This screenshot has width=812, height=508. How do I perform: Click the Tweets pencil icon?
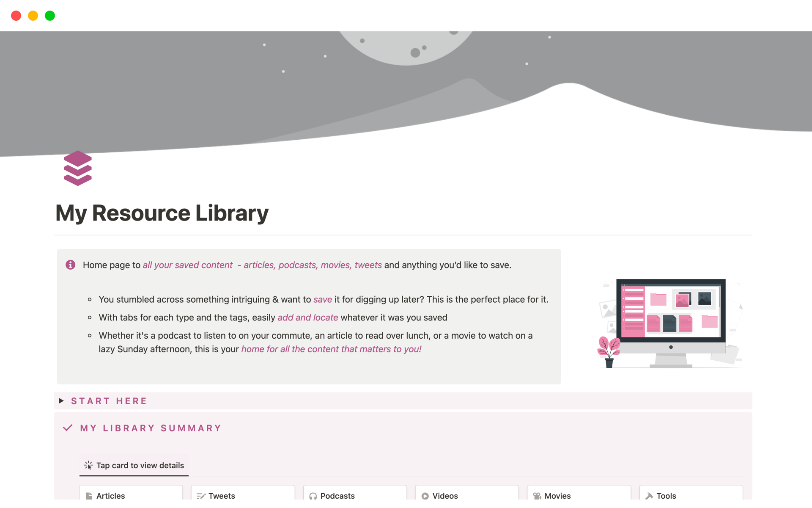click(x=201, y=496)
